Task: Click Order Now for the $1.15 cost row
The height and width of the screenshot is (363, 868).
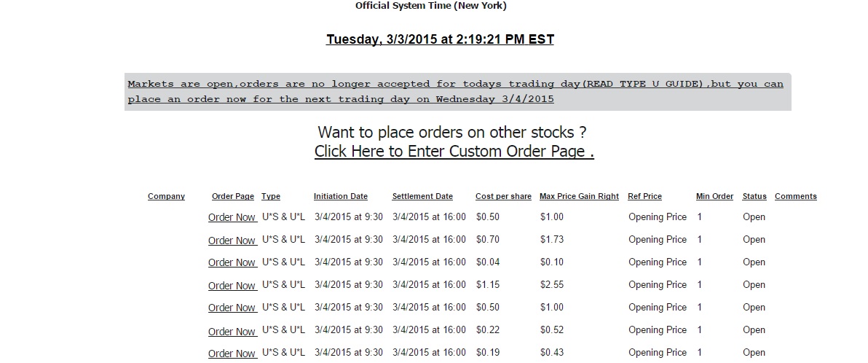Action: coord(232,286)
